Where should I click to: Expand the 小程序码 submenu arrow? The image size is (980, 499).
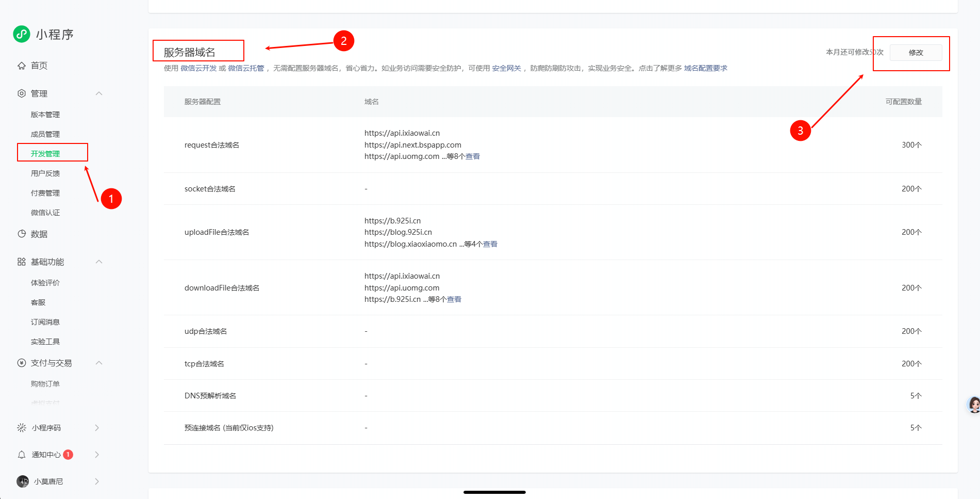coord(97,428)
